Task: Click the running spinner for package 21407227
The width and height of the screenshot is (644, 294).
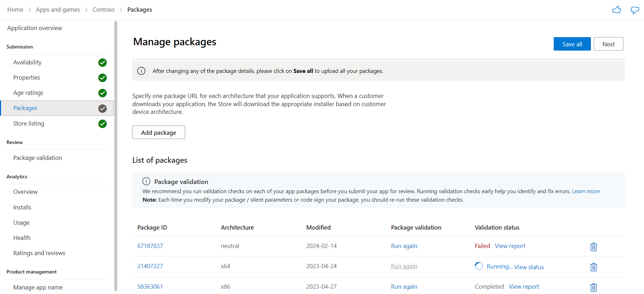Action: 479,266
